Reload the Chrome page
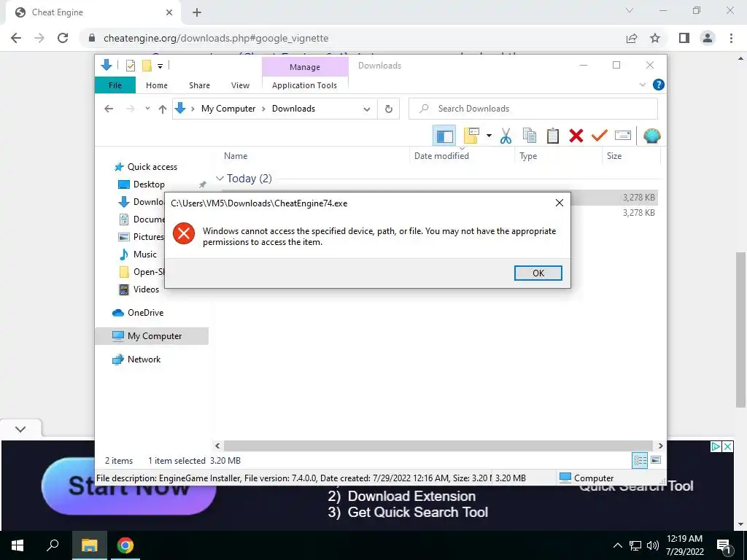This screenshot has width=747, height=560. point(63,38)
